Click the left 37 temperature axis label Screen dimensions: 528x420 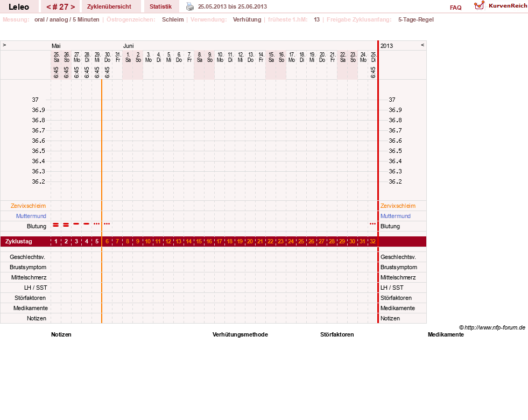(36, 100)
